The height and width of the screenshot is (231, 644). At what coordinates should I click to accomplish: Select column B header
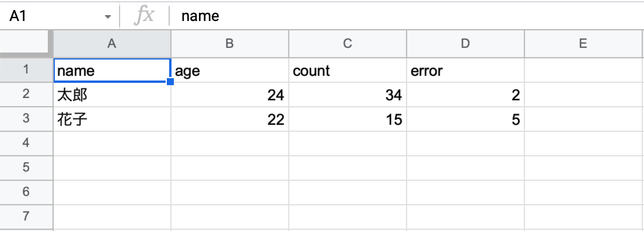230,44
